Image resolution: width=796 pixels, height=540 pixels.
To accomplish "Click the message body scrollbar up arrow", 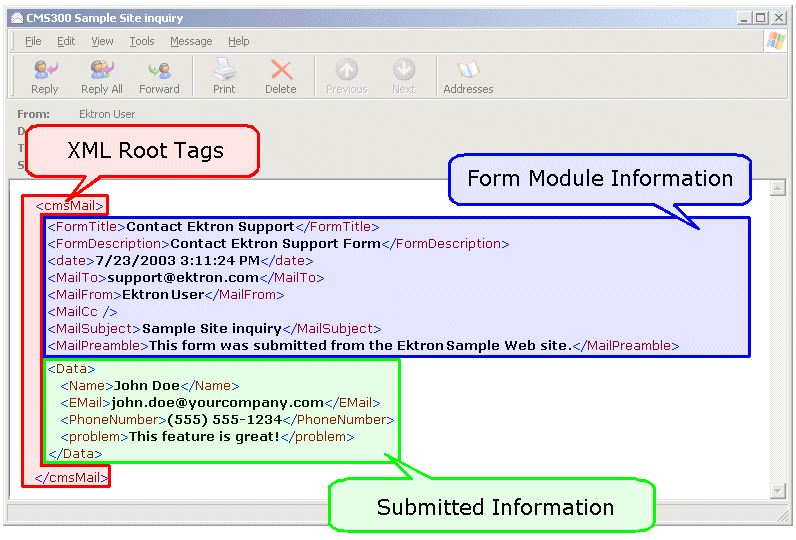I will pyautogui.click(x=778, y=188).
